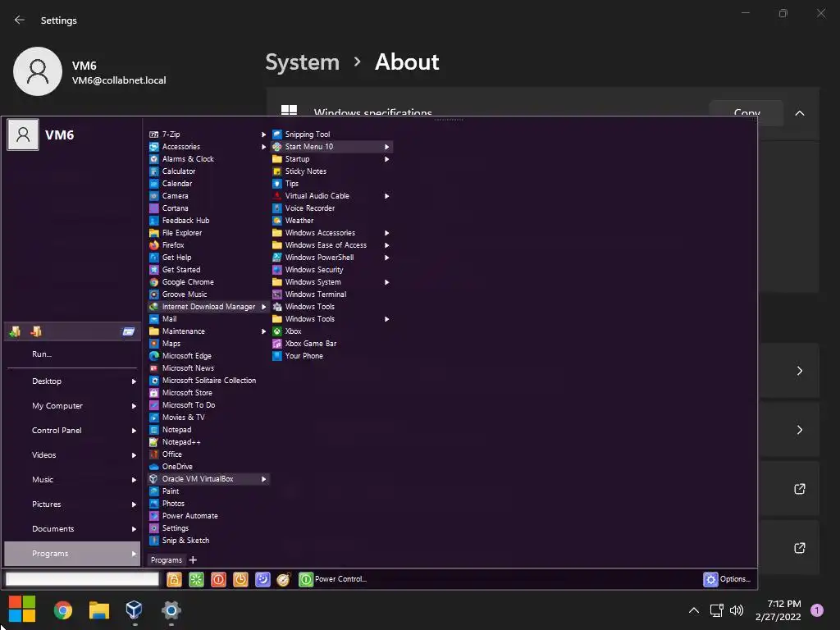
Task: Open Chrome from the taskbar
Action: click(62, 609)
